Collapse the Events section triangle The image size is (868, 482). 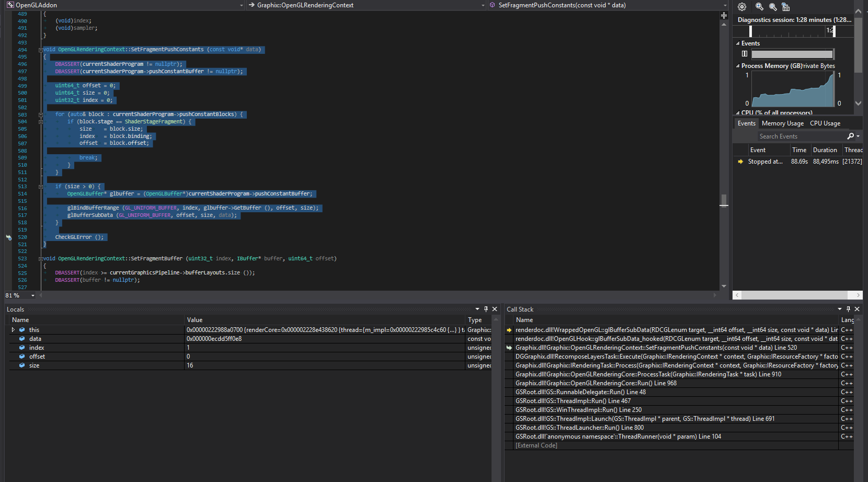(x=738, y=43)
